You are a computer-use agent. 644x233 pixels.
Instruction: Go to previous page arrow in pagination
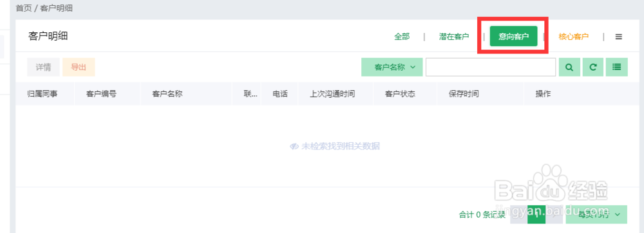click(518, 214)
